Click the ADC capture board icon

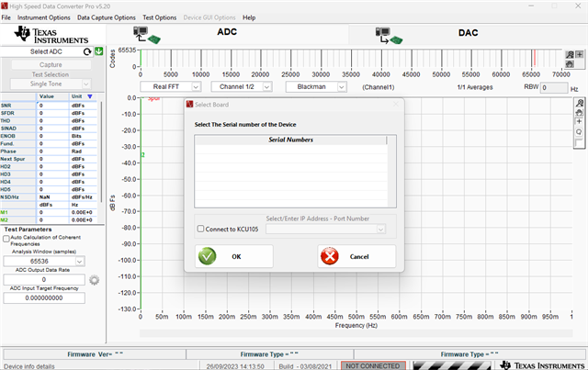(x=147, y=35)
